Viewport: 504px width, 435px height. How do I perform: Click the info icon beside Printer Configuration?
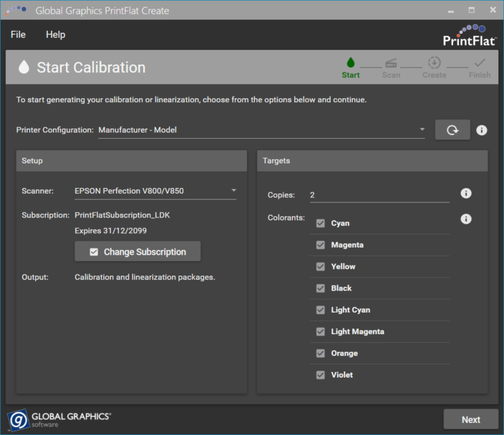[482, 130]
